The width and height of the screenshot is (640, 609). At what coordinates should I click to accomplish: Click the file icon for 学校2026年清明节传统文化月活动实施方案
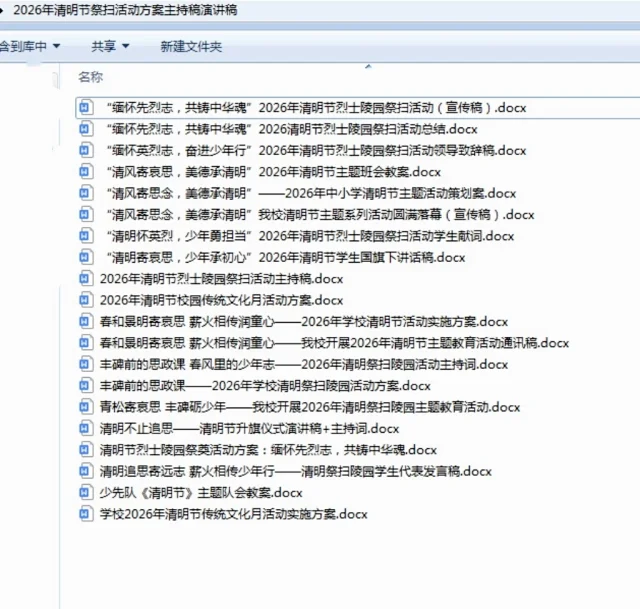86,514
